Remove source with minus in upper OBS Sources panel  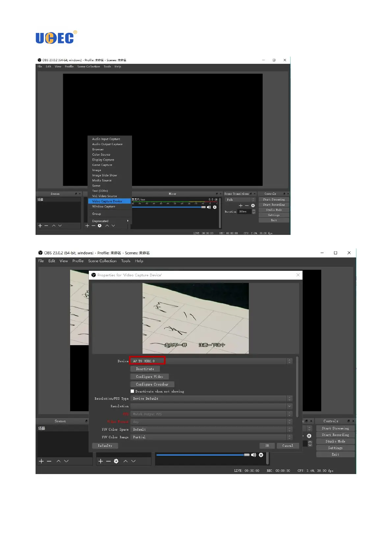(x=93, y=226)
